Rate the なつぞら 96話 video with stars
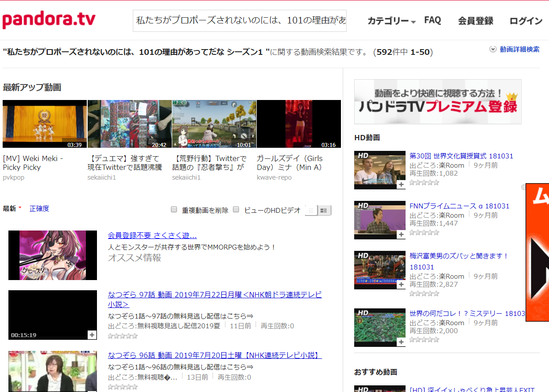 pyautogui.click(x=123, y=387)
